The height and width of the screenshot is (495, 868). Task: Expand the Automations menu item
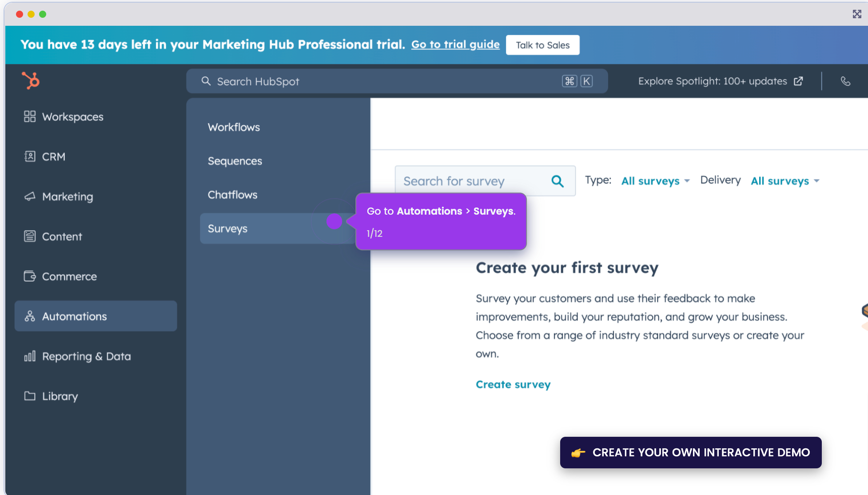point(74,316)
